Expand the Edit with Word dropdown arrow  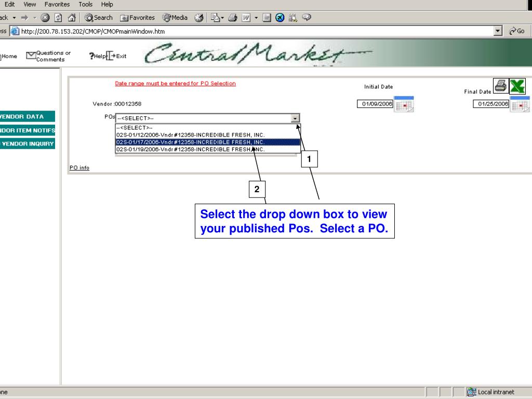(256, 18)
